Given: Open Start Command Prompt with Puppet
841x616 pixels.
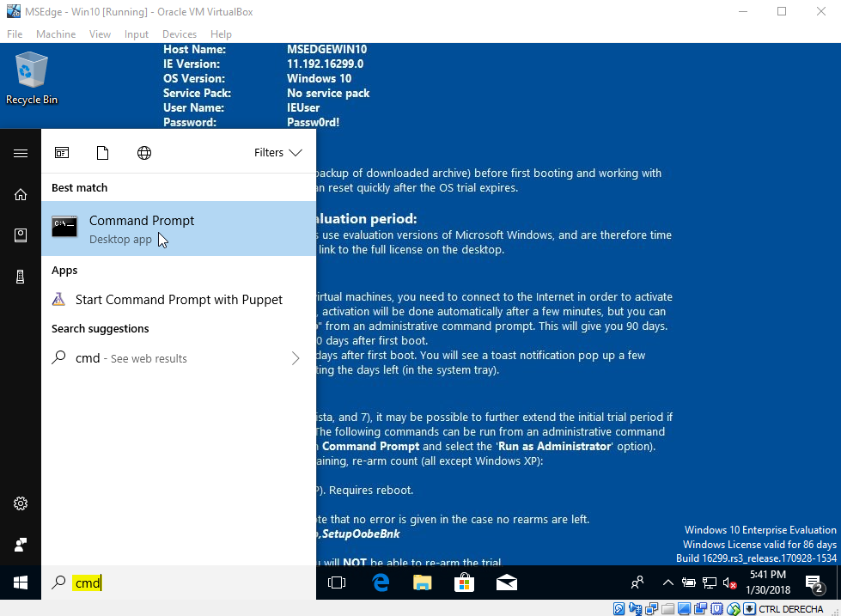Looking at the screenshot, I should click(x=178, y=300).
